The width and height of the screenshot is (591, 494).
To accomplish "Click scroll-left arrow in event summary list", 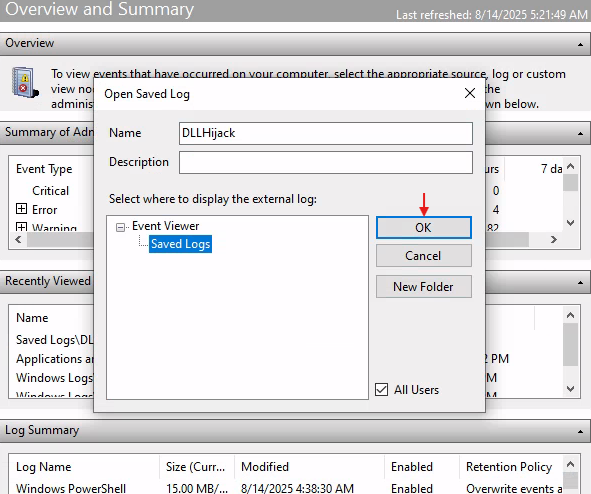I will (18, 239).
